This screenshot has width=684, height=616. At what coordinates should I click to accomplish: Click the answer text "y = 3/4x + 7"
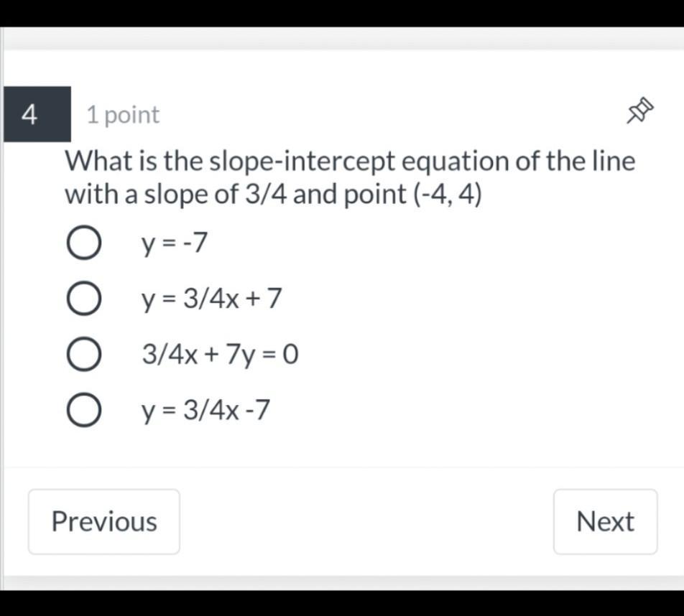point(211,299)
